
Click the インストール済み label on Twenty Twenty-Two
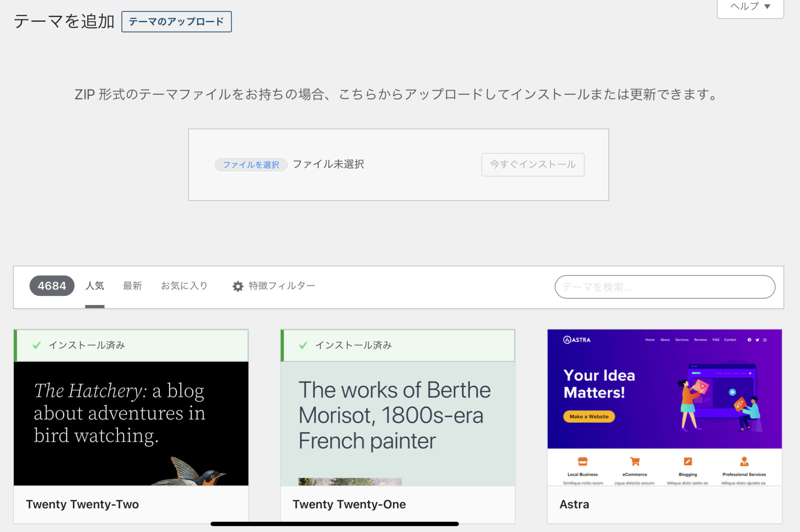87,345
